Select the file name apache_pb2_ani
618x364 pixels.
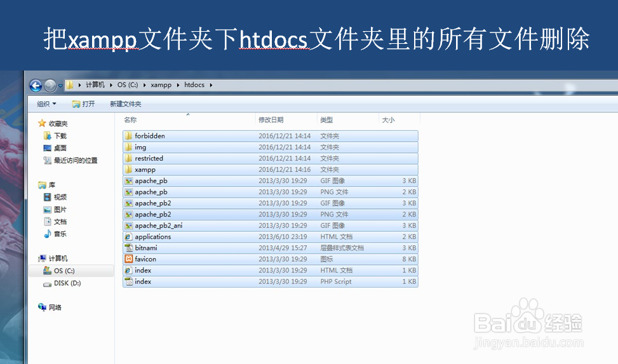158,226
